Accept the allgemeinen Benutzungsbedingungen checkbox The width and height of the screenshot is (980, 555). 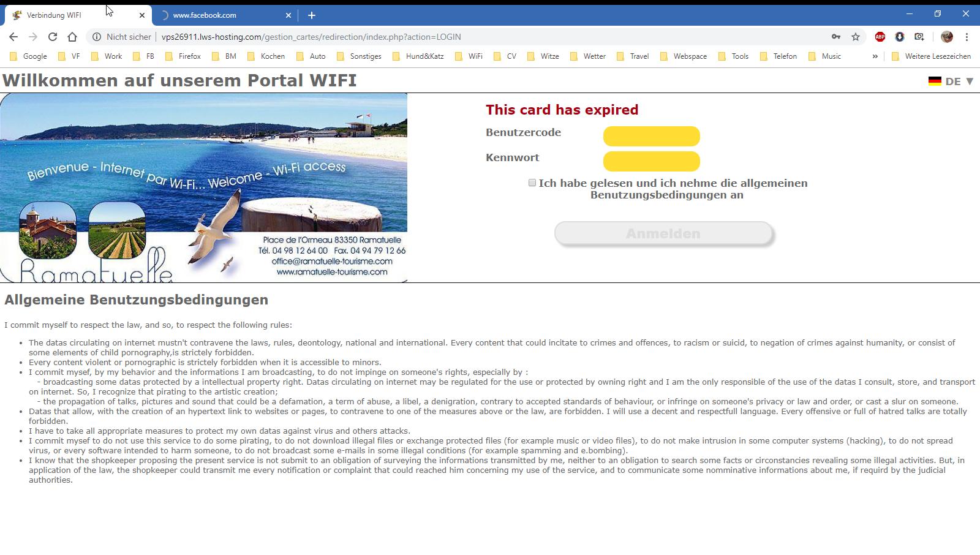point(532,183)
